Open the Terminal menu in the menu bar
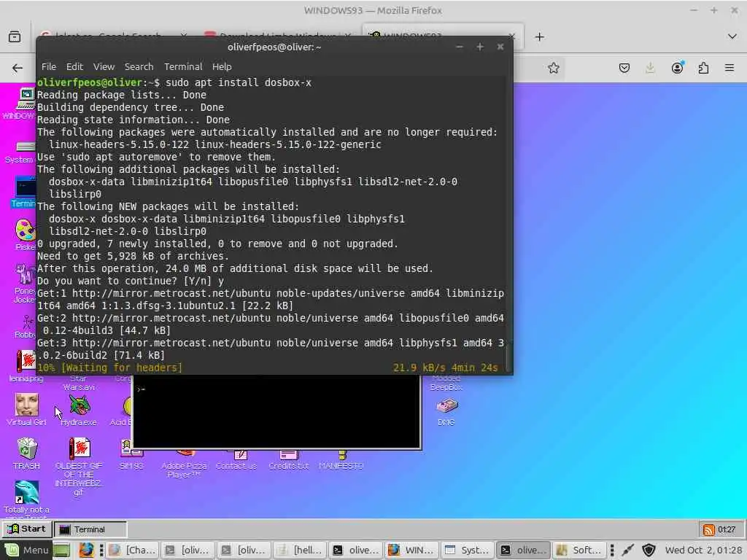747x560 pixels. [x=183, y=66]
